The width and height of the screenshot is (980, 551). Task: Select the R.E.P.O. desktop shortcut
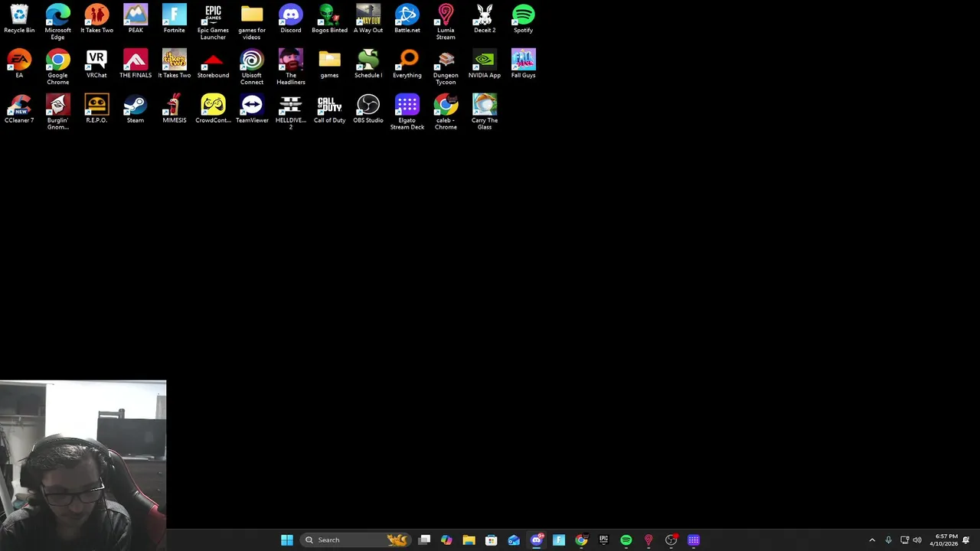pyautogui.click(x=96, y=109)
